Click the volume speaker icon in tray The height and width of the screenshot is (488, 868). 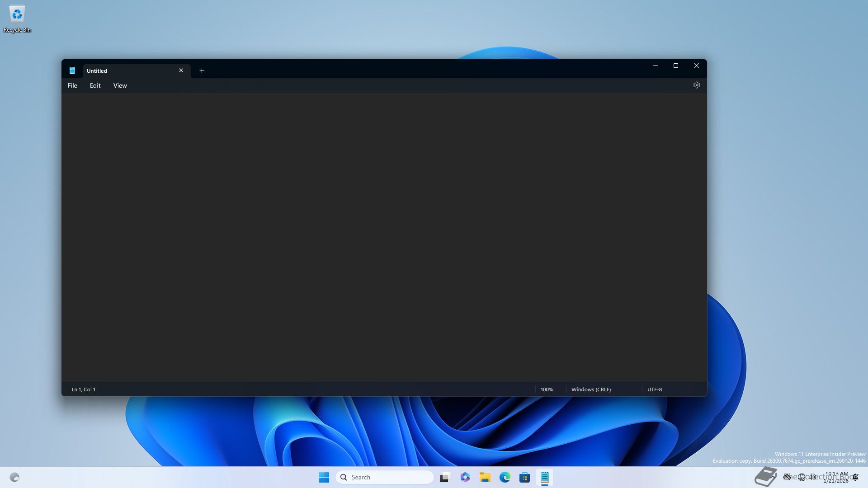[x=812, y=477]
